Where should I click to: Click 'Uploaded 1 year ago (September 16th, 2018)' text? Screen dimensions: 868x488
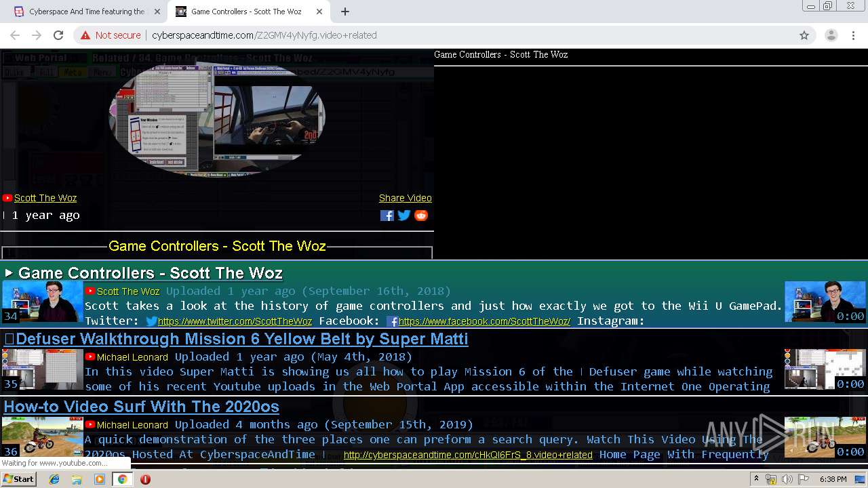(x=309, y=291)
